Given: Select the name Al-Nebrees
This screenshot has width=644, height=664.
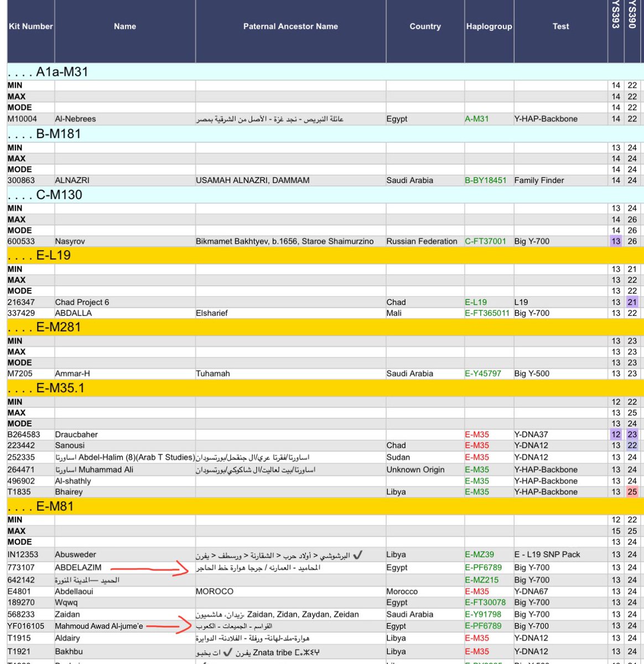Looking at the screenshot, I should 75,119.
